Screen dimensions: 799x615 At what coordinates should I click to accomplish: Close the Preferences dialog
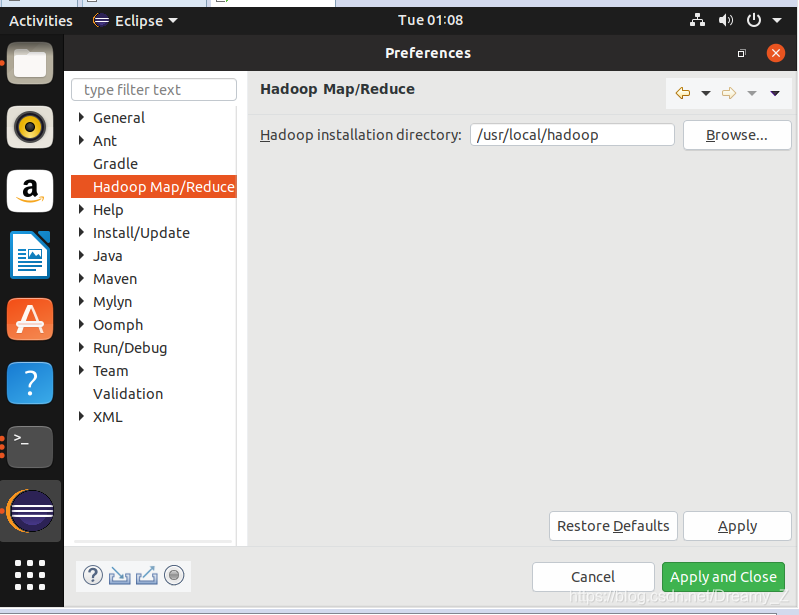pos(776,53)
